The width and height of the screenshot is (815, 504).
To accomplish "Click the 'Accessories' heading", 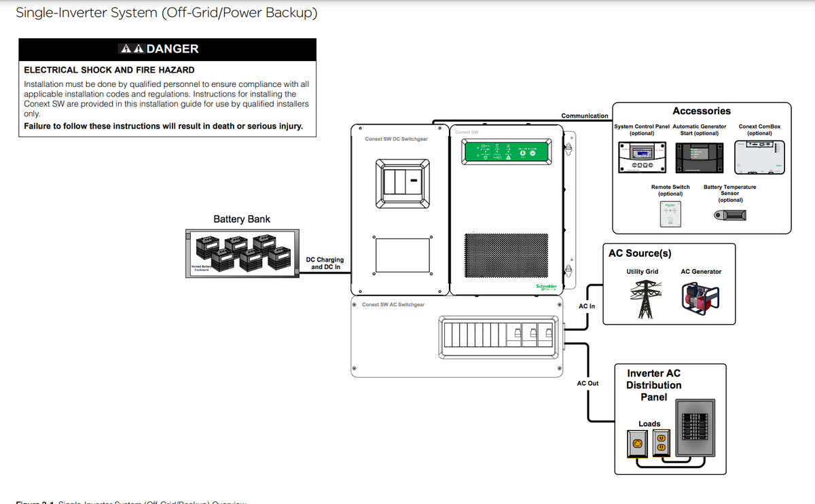I will 702,111.
